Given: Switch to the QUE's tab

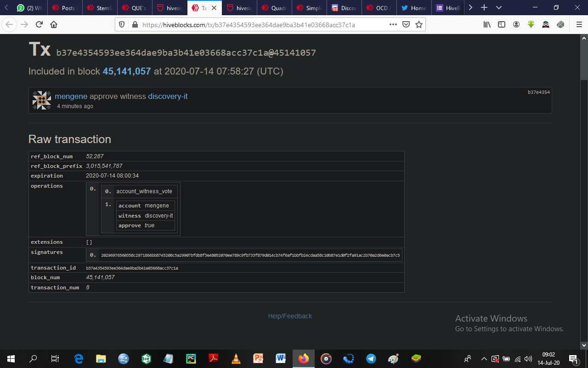Looking at the screenshot, I should pos(135,8).
